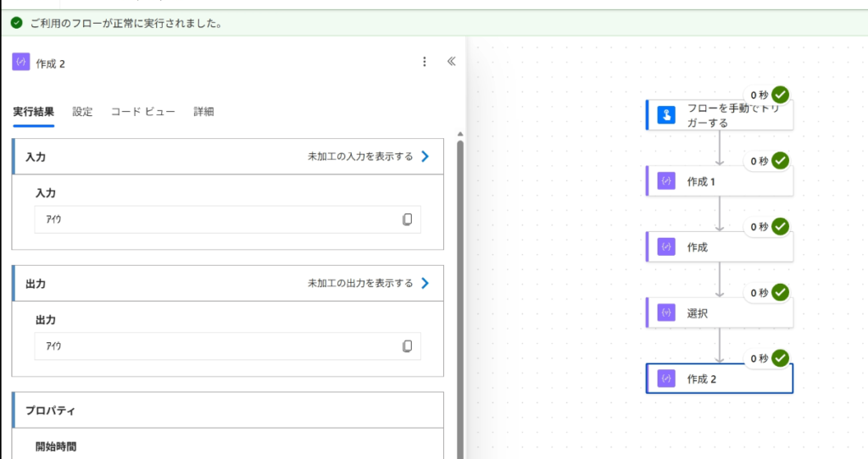
Task: Expand raw inputs using the chevron arrow
Action: [426, 157]
